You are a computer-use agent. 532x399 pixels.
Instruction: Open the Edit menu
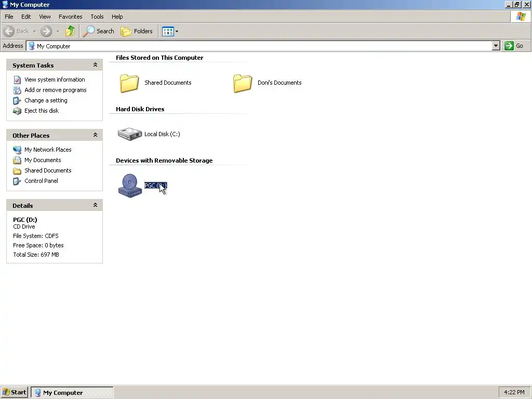click(x=26, y=17)
